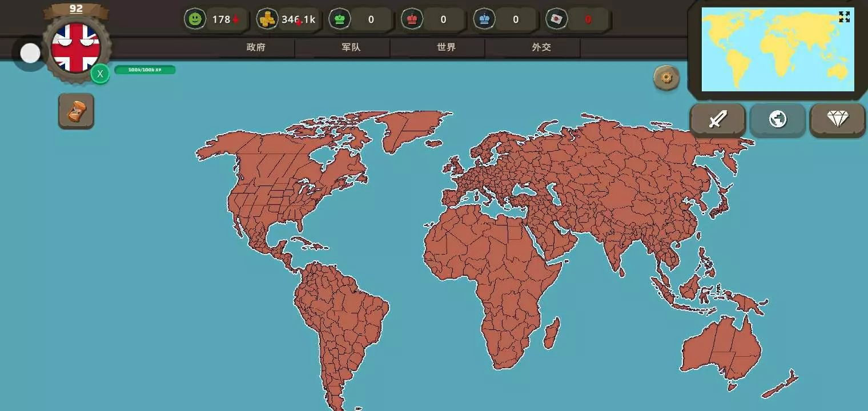Toggle the white circle switch beside flag
Viewport: 868px width, 411px height.
pos(30,53)
